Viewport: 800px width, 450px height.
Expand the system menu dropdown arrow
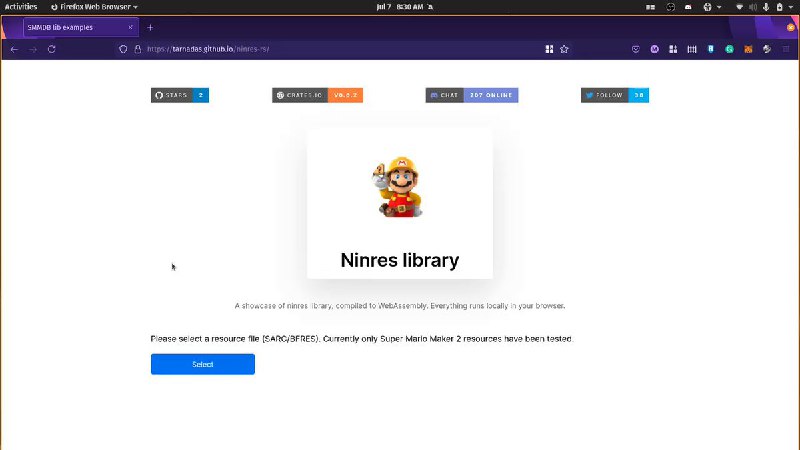point(791,7)
